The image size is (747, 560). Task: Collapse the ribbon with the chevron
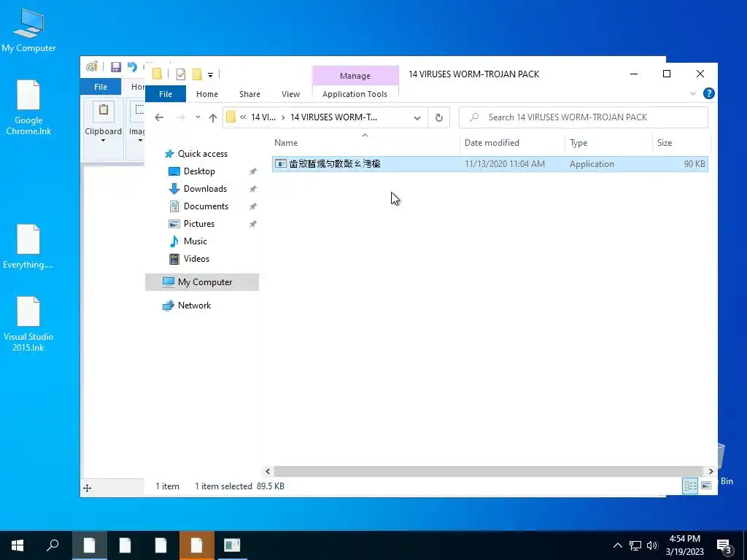693,94
